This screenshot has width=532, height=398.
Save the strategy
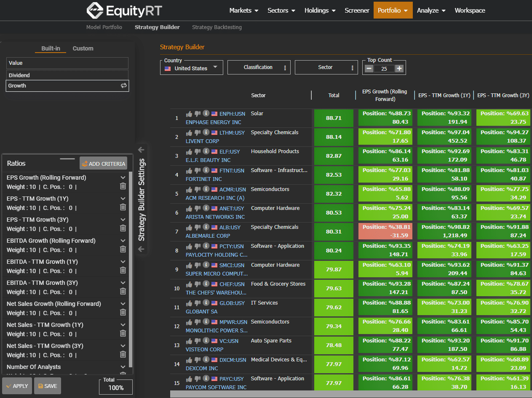pos(48,386)
